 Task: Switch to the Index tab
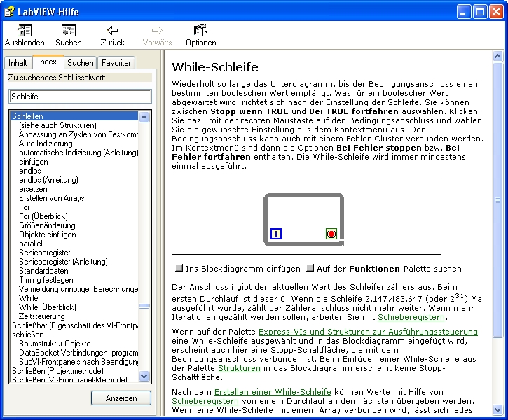48,62
